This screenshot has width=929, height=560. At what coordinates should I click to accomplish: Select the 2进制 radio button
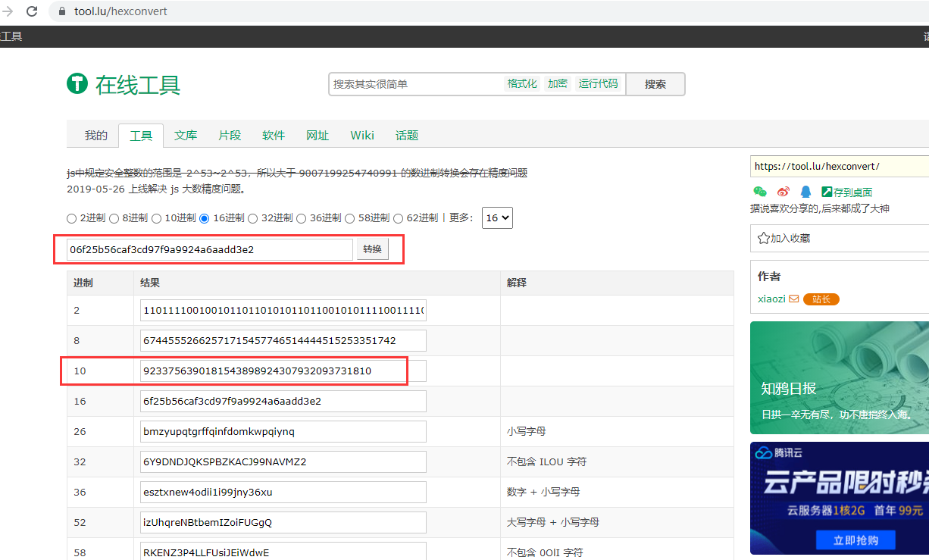tap(72, 218)
